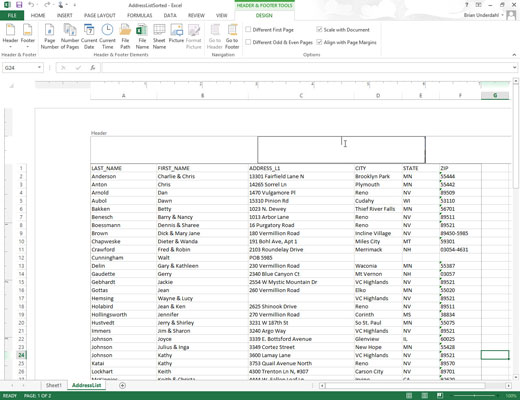The height and width of the screenshot is (400, 520).
Task: Open the Sheet1 worksheet tab
Action: pos(54,385)
